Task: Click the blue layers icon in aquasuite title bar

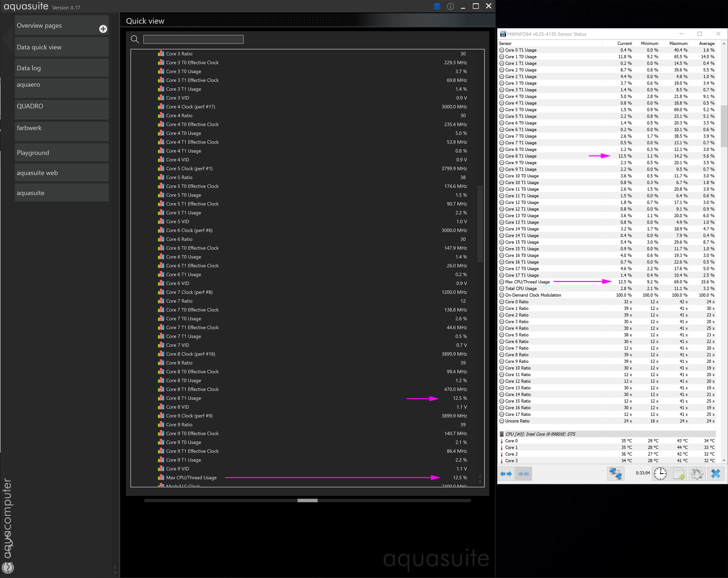Action: [x=437, y=6]
